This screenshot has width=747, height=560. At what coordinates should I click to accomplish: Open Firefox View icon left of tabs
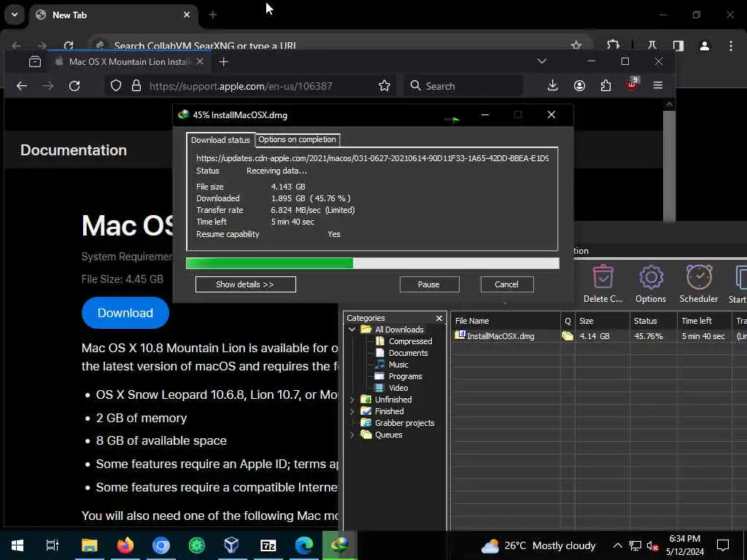click(35, 62)
